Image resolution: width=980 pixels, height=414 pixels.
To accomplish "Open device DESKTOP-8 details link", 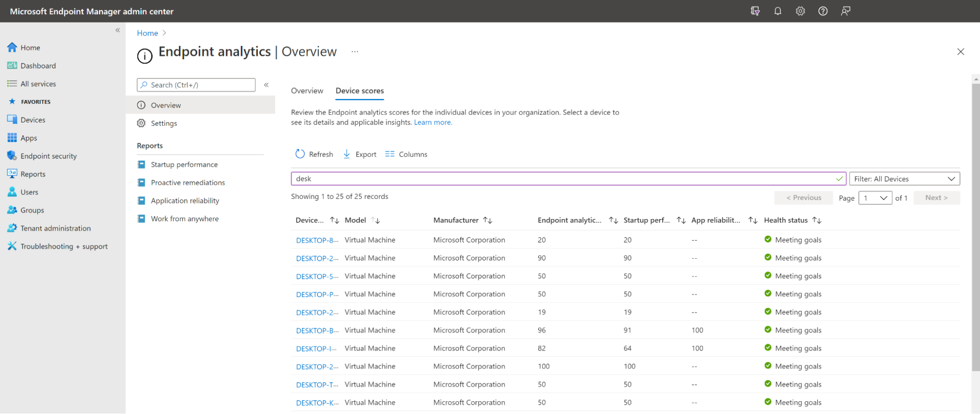I will (317, 241).
